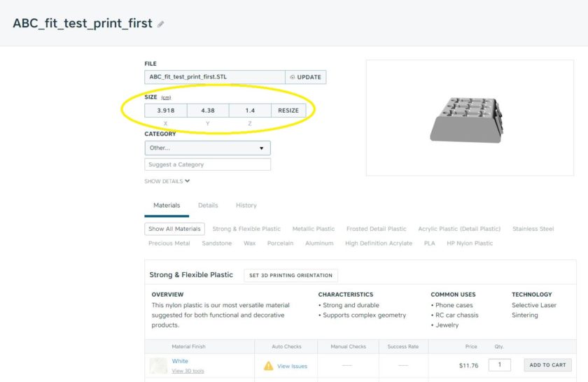Open the Category dropdown showing Other...
The height and width of the screenshot is (382, 588).
207,148
